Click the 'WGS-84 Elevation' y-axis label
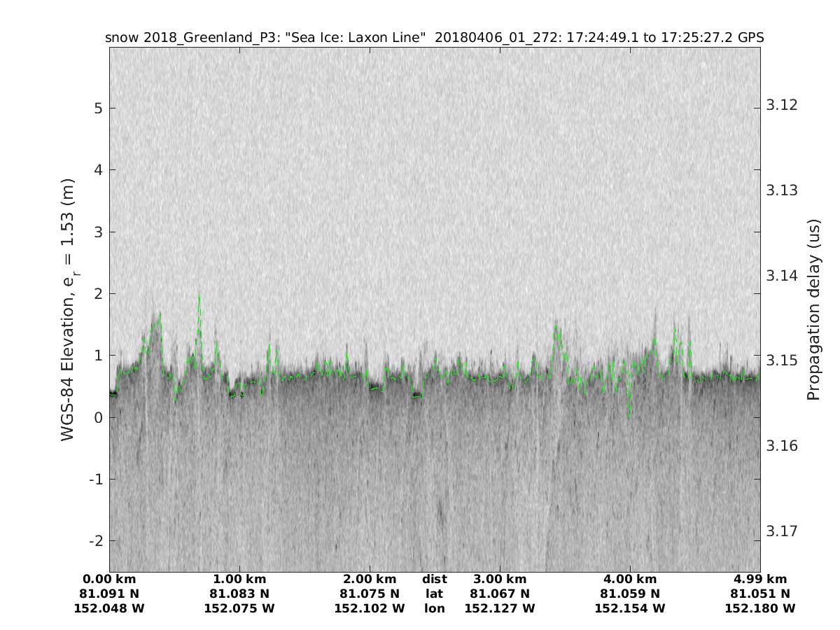The image size is (840, 630). click(x=68, y=309)
